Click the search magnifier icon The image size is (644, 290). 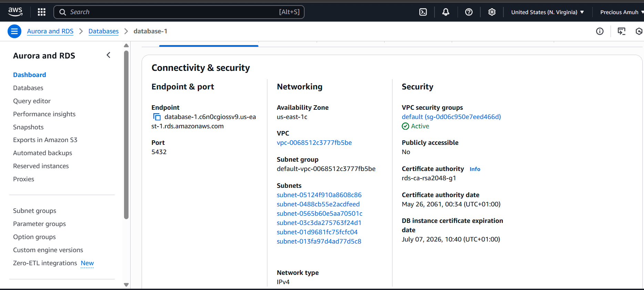tap(63, 12)
